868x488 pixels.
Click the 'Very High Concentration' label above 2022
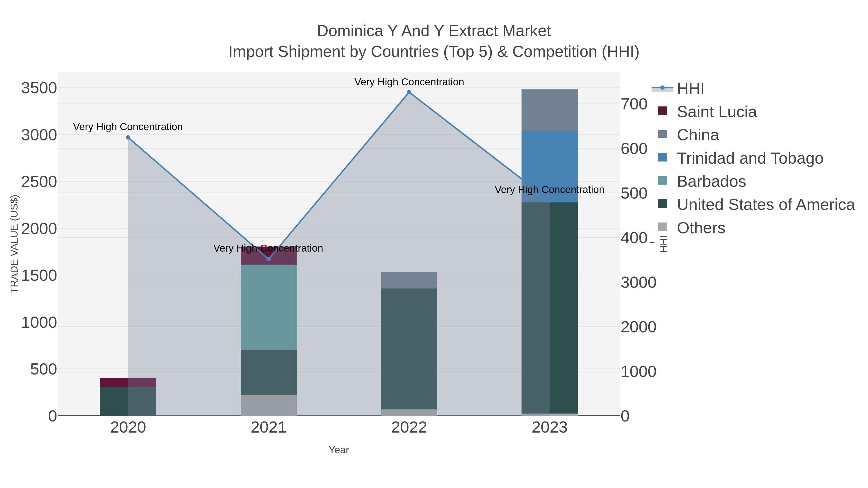[409, 82]
